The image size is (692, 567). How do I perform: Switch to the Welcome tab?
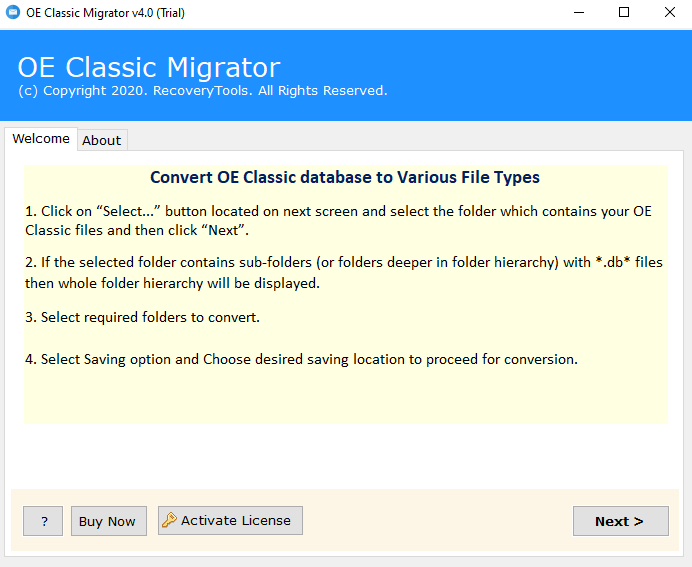[41, 139]
